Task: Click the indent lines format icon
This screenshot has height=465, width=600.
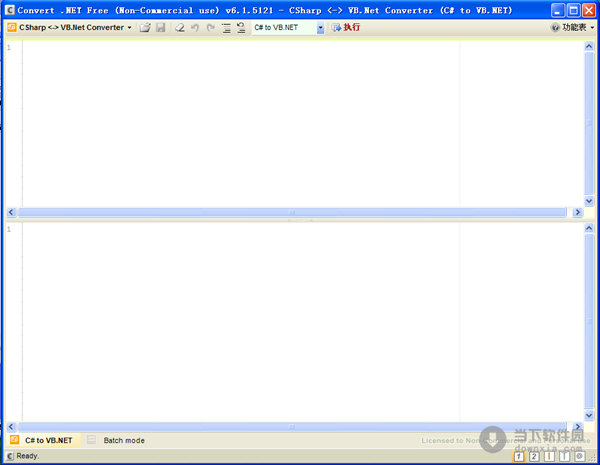Action: 226,28
